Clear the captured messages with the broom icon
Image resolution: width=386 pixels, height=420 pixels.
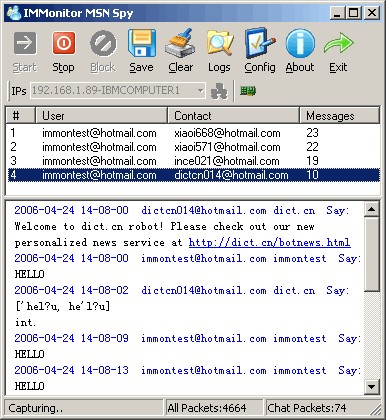click(x=180, y=43)
